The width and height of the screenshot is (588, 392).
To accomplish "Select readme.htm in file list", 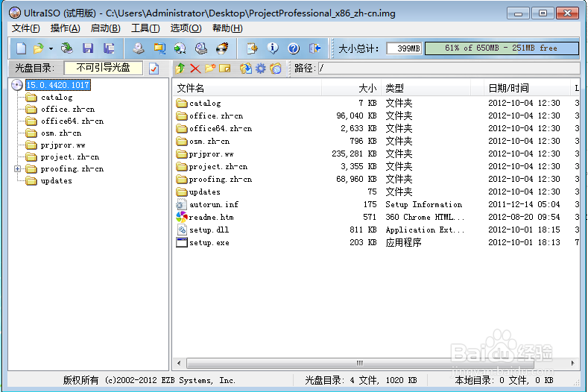I will (x=211, y=217).
